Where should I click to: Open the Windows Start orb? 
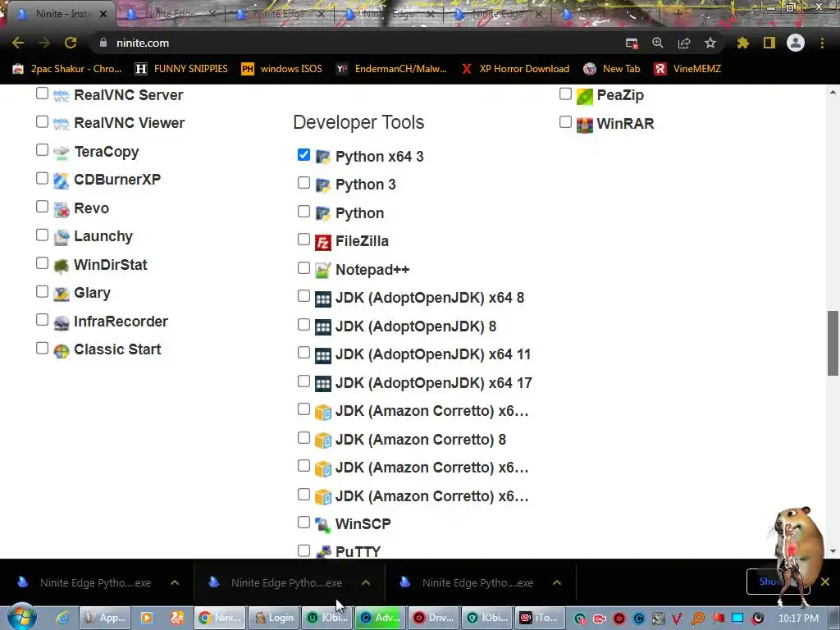(x=21, y=617)
